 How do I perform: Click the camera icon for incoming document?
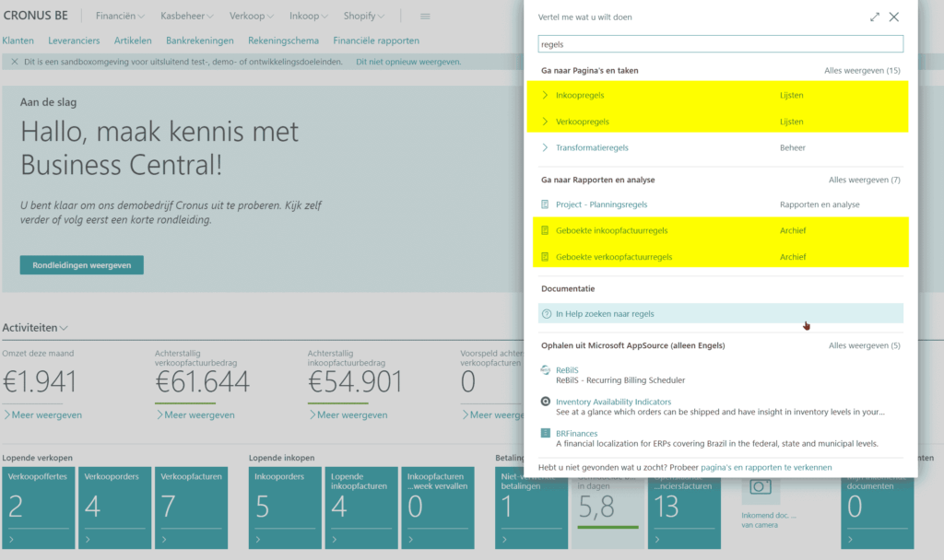(x=760, y=487)
